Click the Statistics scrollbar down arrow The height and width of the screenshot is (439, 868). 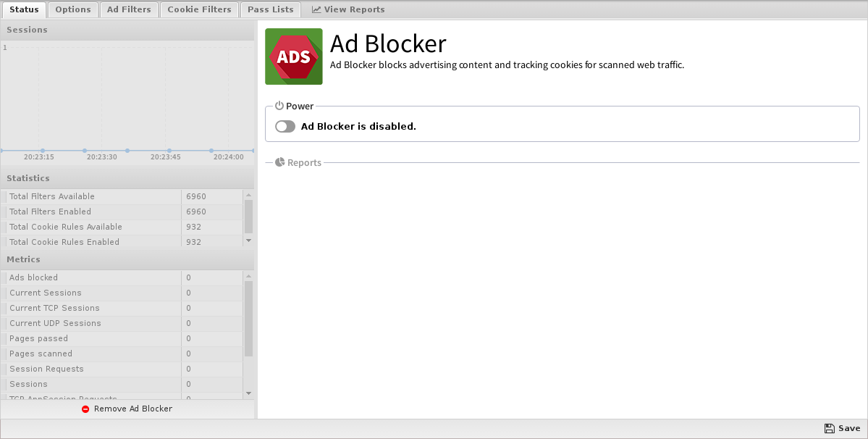coord(248,241)
